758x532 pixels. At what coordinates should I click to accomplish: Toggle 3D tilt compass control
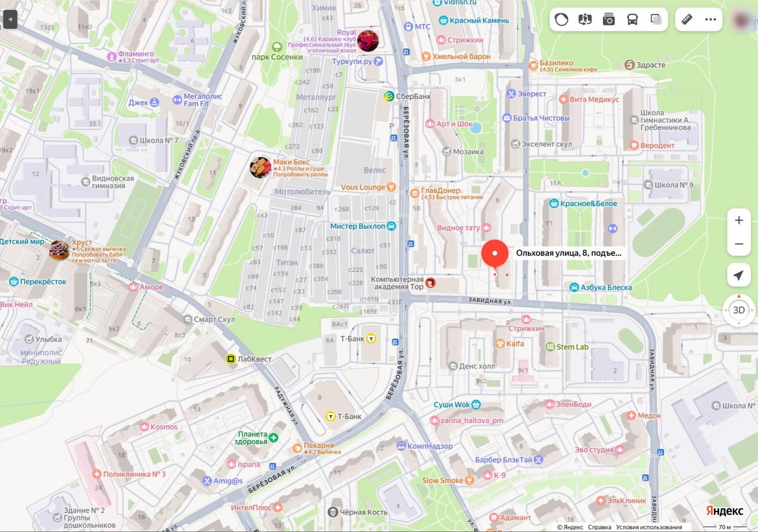point(739,310)
